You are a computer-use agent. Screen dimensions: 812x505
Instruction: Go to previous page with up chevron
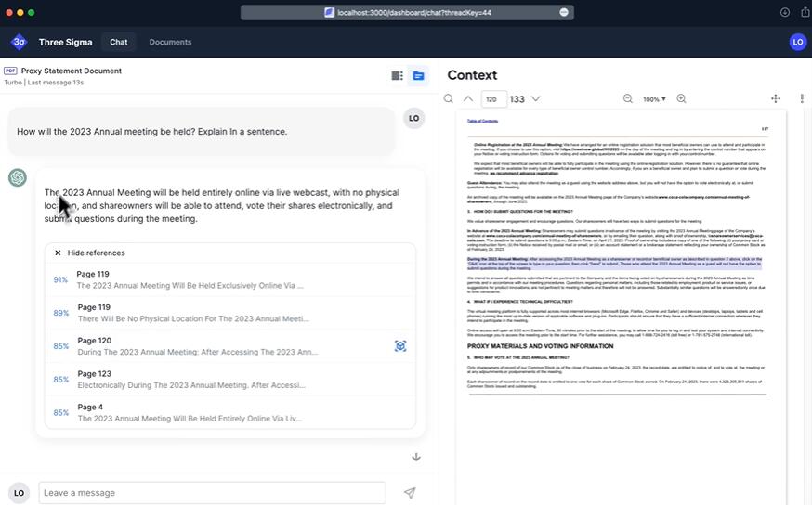(x=468, y=99)
